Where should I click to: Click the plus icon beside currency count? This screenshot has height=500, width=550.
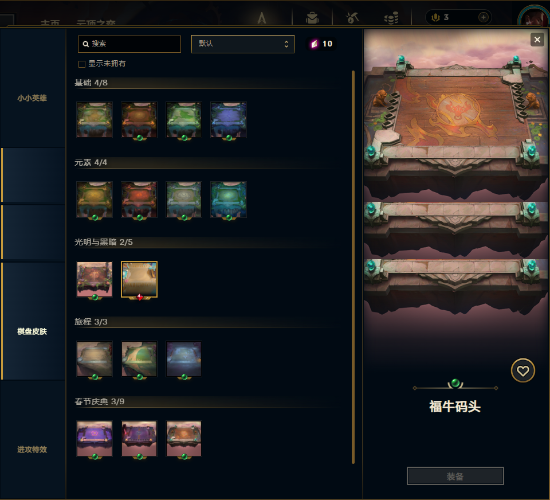pos(483,17)
